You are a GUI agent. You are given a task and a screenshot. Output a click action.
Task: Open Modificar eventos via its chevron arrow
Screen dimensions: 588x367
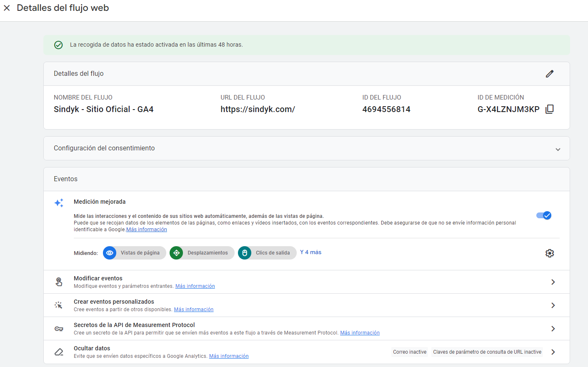[553, 282]
